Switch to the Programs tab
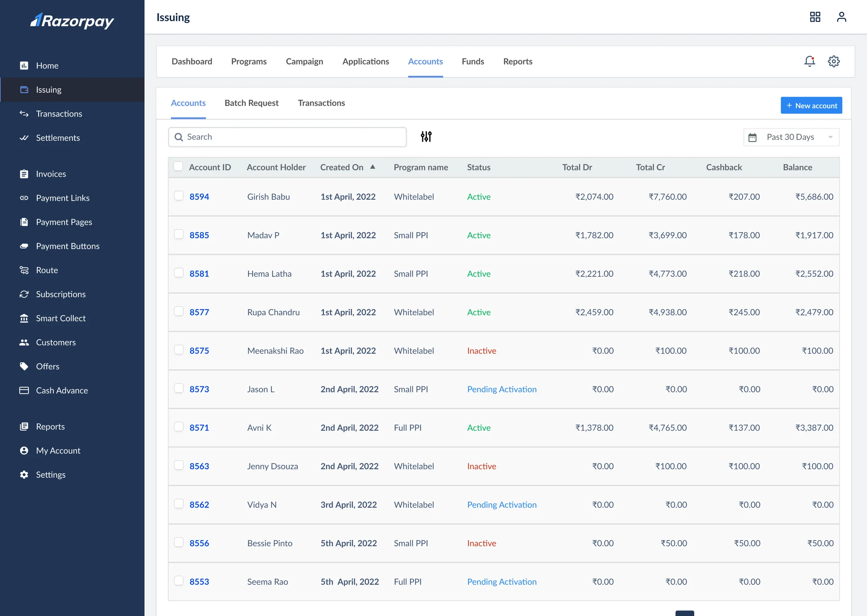 (x=249, y=61)
